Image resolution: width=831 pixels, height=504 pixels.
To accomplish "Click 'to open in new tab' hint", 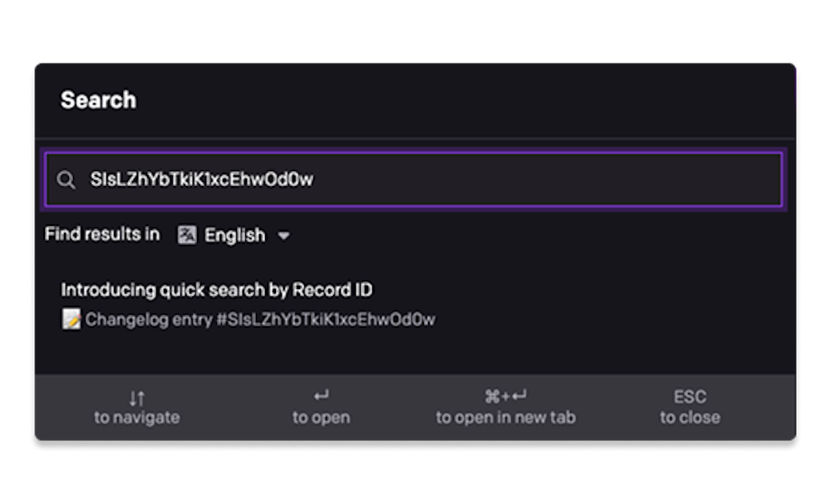I will pos(505,418).
